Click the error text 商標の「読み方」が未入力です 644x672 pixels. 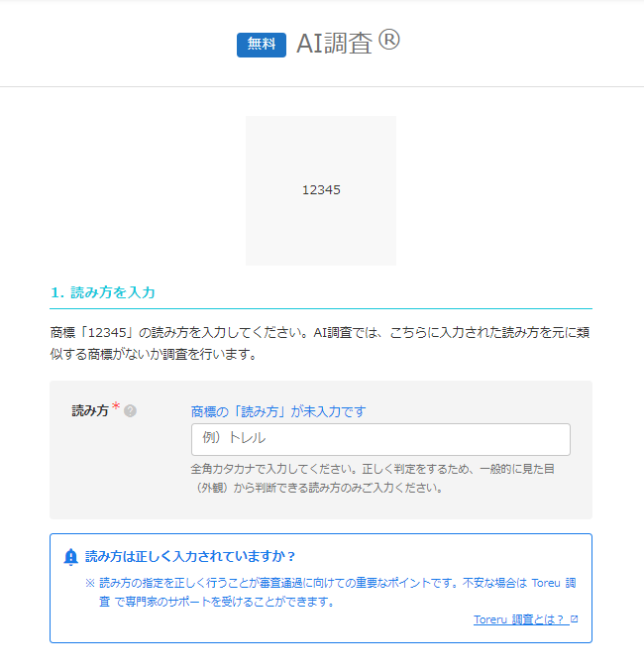pos(278,411)
